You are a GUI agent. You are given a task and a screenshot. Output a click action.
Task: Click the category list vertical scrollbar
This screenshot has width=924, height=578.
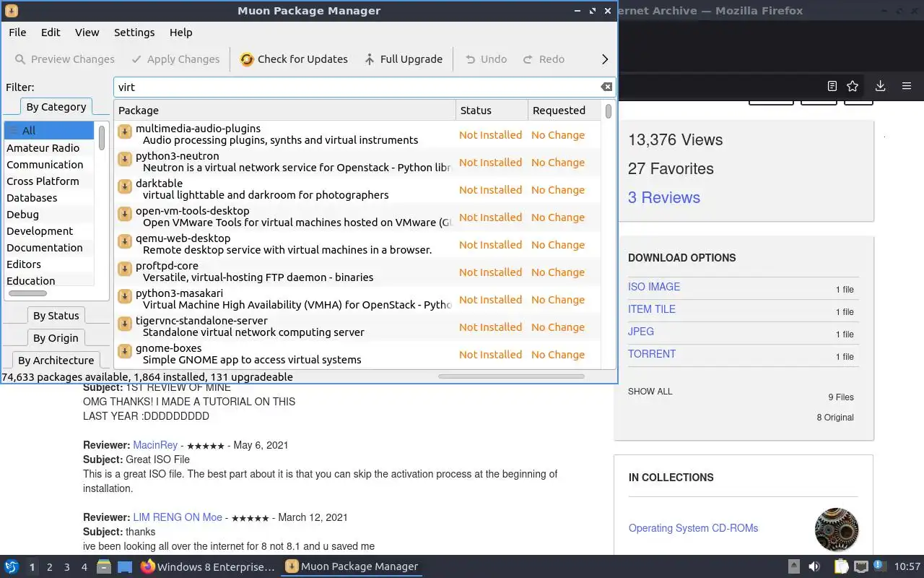(x=102, y=137)
